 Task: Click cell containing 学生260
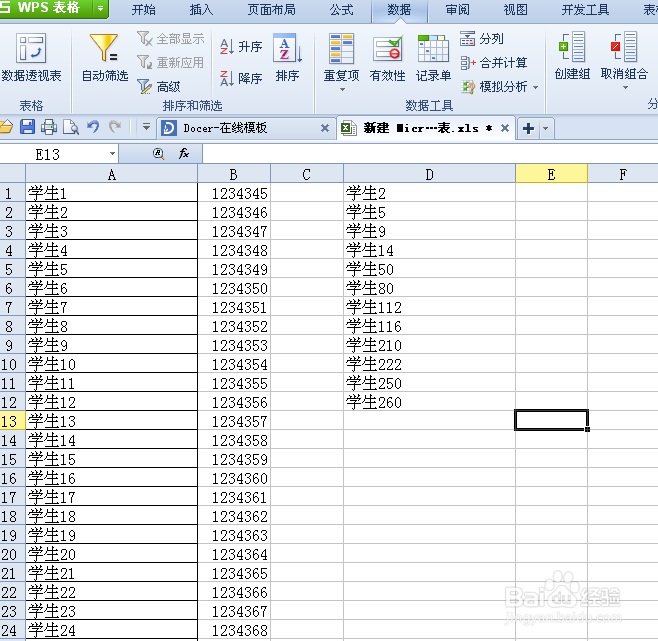(429, 402)
